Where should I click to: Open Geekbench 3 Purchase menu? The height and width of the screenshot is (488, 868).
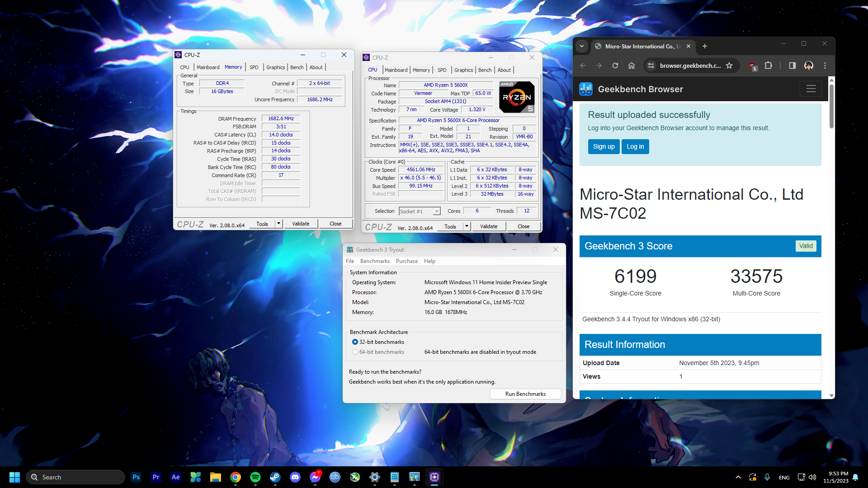(x=407, y=261)
